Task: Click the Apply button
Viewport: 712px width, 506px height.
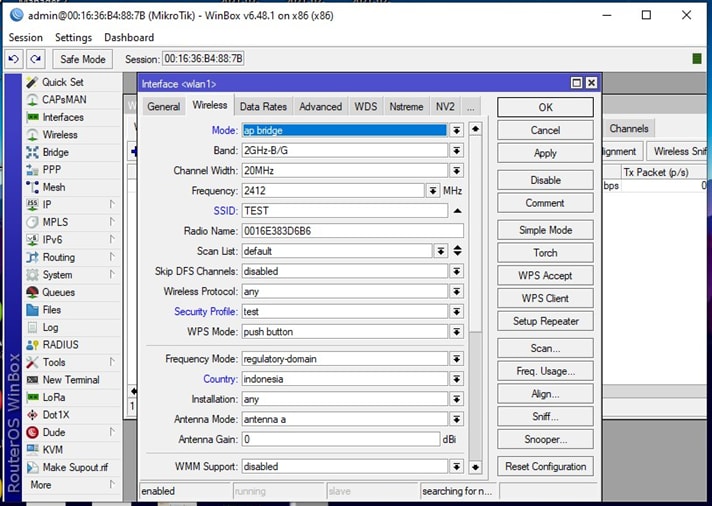Action: 545,153
